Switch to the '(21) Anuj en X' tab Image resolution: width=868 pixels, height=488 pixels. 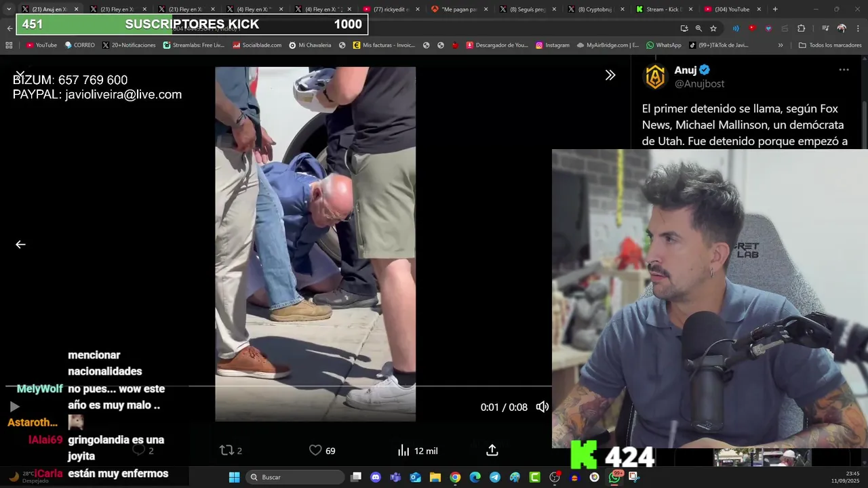pos(50,9)
